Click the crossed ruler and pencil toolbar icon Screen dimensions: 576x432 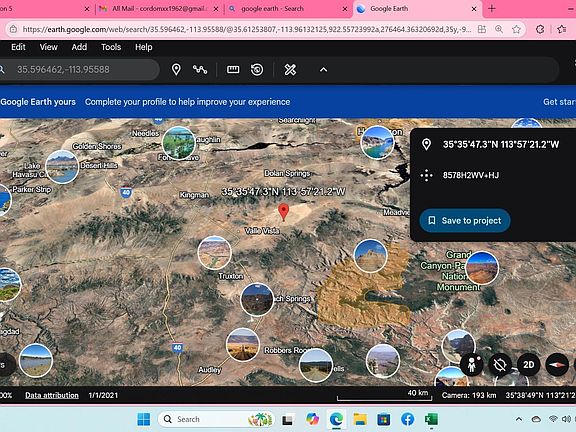[x=290, y=69]
